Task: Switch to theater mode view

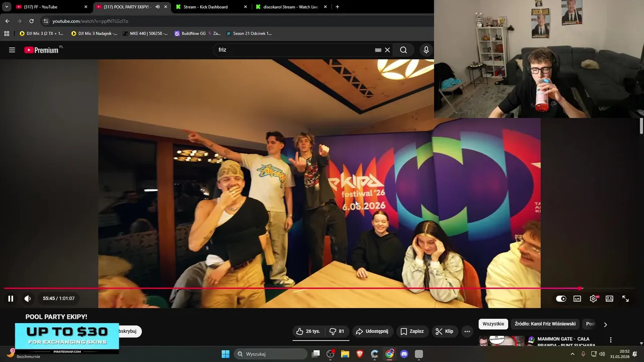Action: tap(609, 299)
